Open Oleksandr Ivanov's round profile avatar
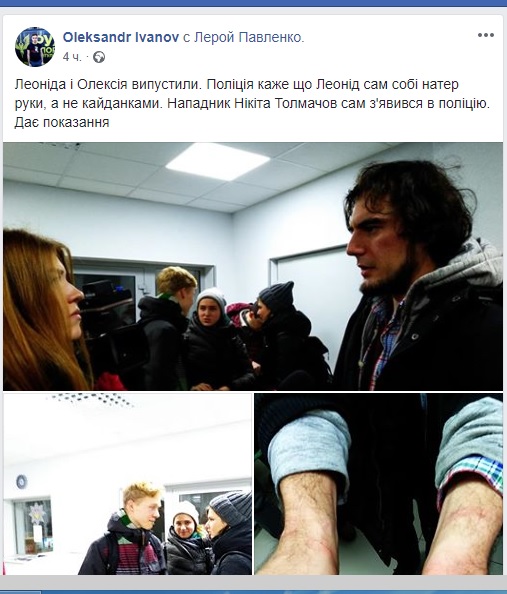 point(35,47)
